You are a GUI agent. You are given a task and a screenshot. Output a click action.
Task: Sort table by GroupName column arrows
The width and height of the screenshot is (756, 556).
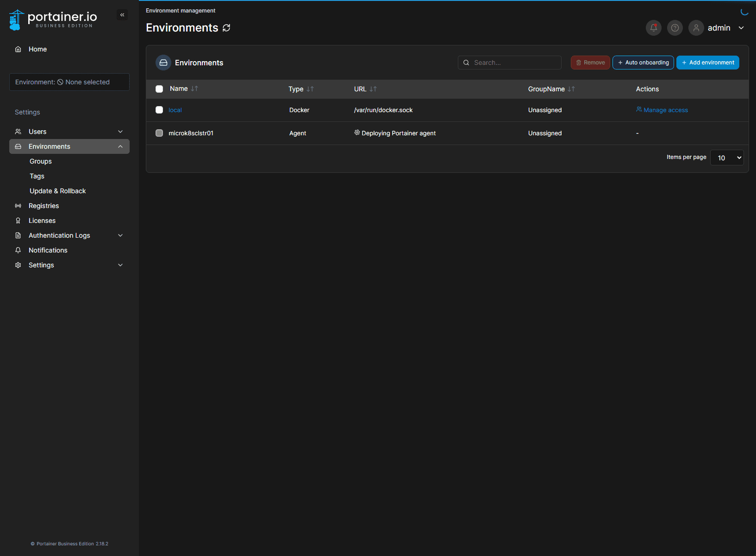571,89
